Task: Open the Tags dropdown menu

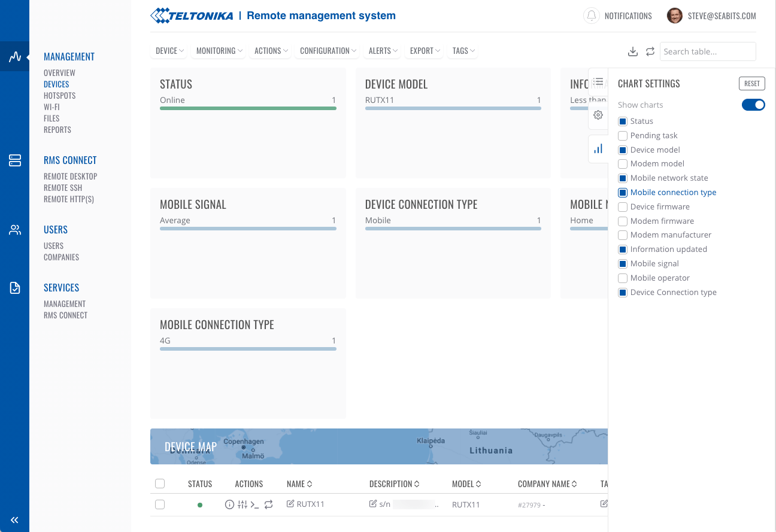Action: [464, 51]
